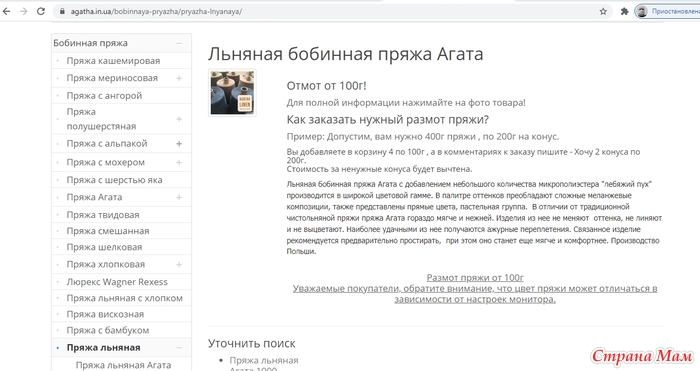This screenshot has width=700, height=371.
Task: Click Как заказать нужный размот пряжи? heading
Action: (388, 120)
